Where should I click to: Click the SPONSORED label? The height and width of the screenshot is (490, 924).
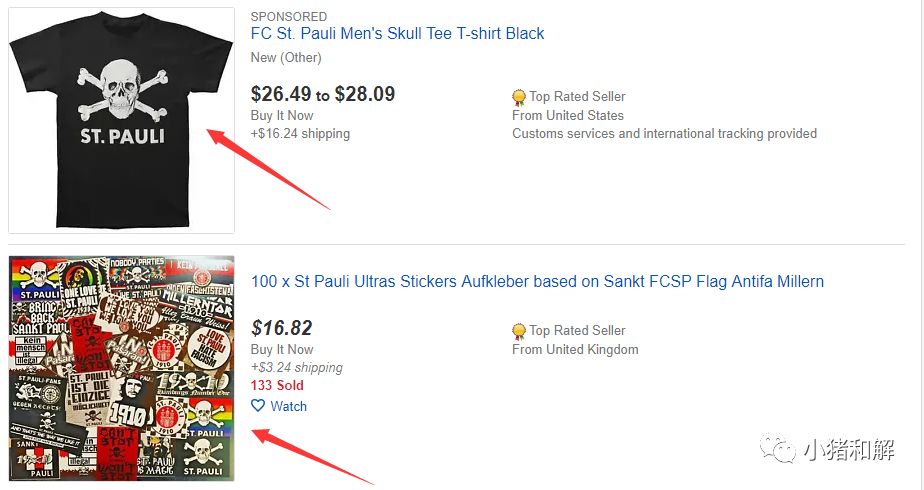pyautogui.click(x=288, y=16)
